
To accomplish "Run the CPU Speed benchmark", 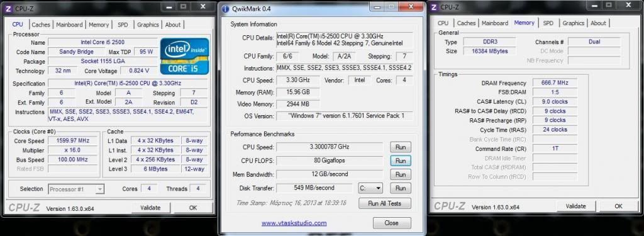I will (401, 147).
